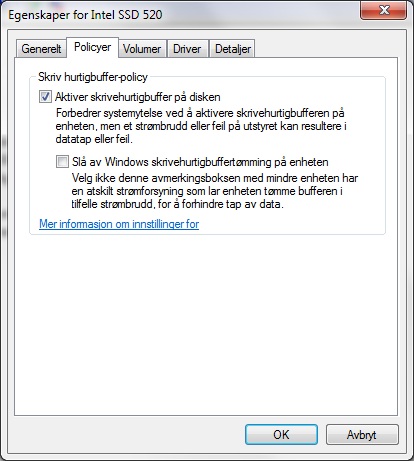Enable Slå av Windows skrivehurtigbuffertømming checkbox
Screen dimensions: 414x461
(x=62, y=162)
